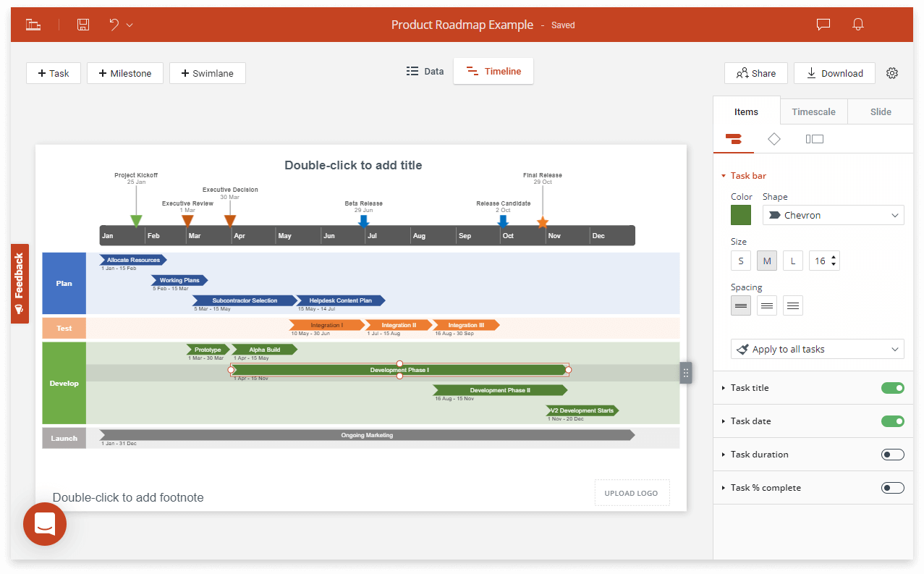Open the Shape dropdown showing Chevron

pos(833,215)
